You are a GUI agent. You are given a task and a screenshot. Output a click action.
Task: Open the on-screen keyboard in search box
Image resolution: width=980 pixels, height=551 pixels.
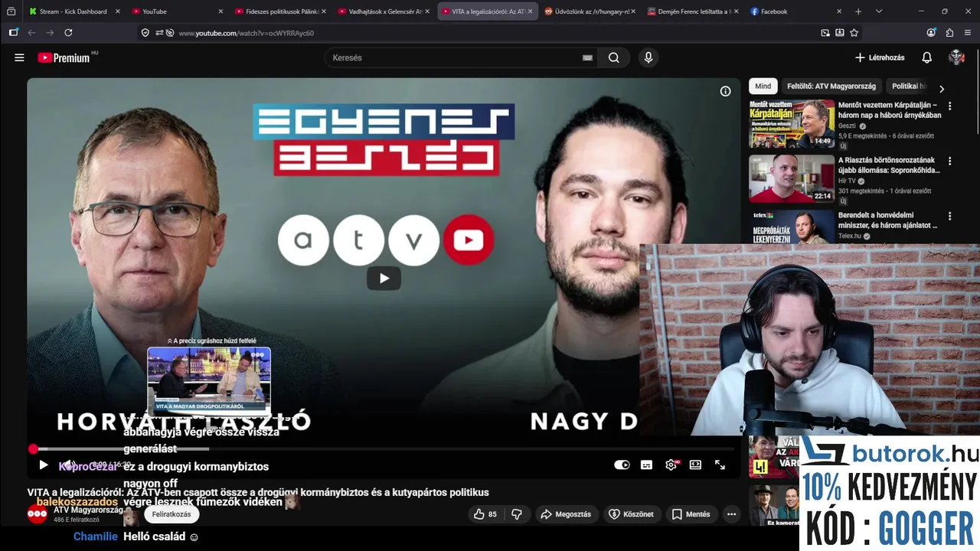point(587,57)
